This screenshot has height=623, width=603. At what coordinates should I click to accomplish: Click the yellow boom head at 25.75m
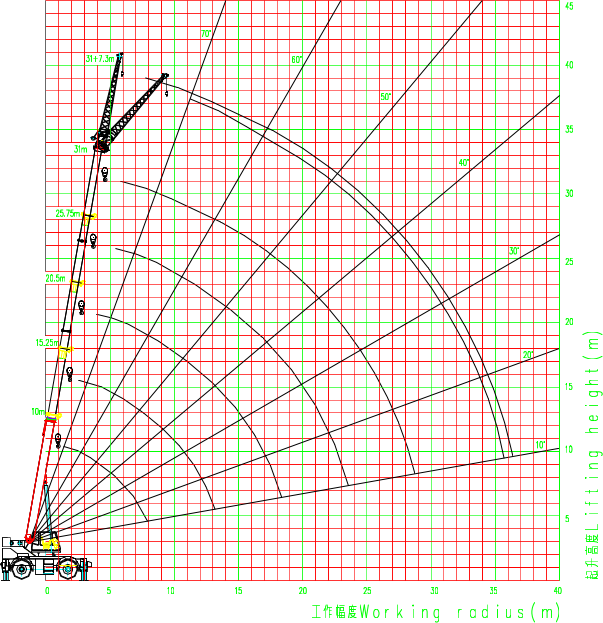(89, 218)
